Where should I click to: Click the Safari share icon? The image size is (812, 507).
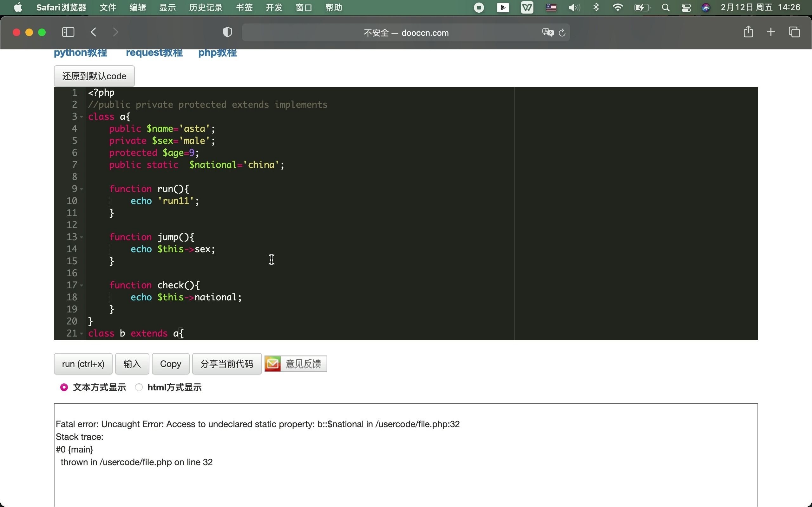tap(748, 32)
